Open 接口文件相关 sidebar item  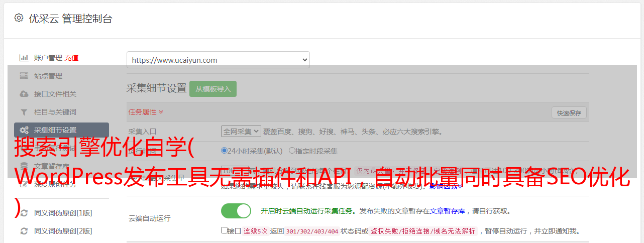[x=55, y=94]
